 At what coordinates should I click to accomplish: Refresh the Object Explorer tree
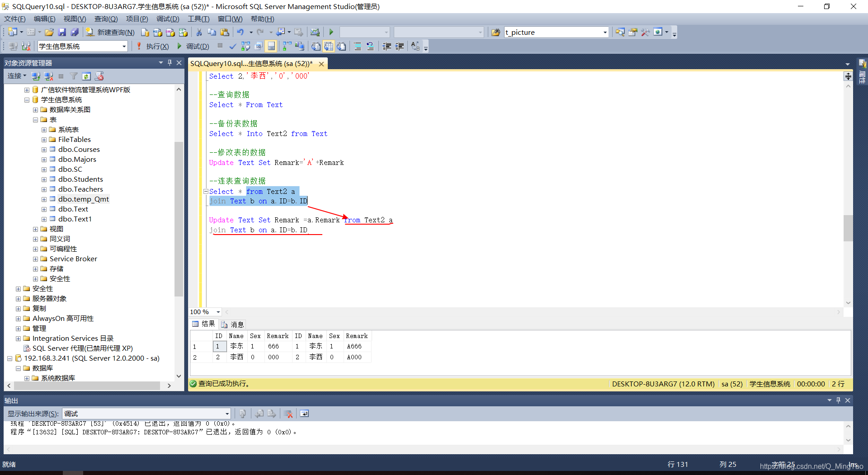86,76
